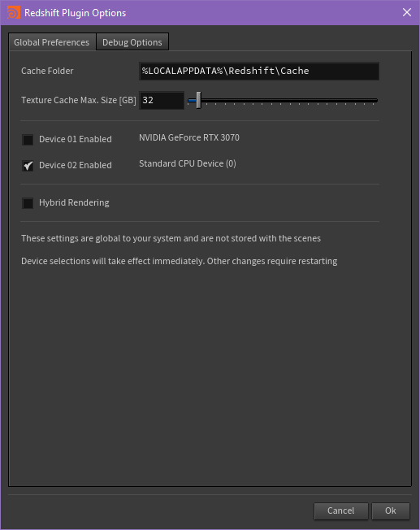Screen dimensions: 420x530
Task: Click the middle of the texture cache slider track
Action: [x=283, y=100]
